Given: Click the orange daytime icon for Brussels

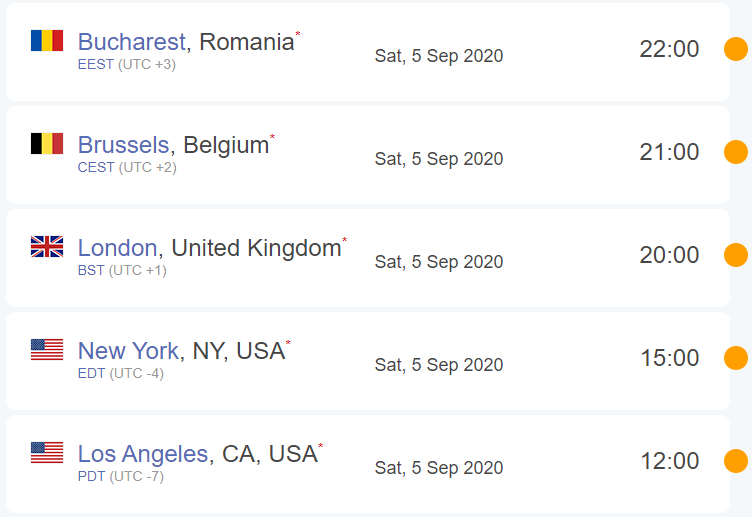Looking at the screenshot, I should (736, 152).
